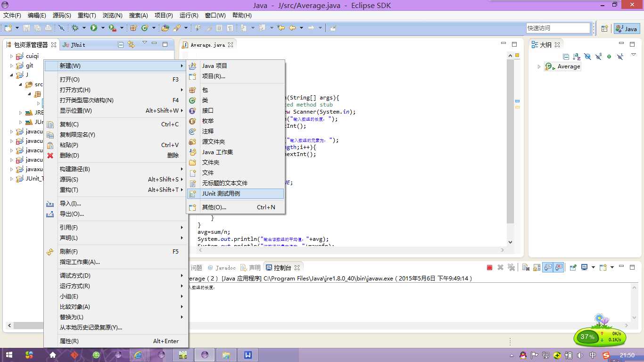The height and width of the screenshot is (362, 644).
Task: Click the Last Edit Location arrow icon
Action: coord(281,28)
